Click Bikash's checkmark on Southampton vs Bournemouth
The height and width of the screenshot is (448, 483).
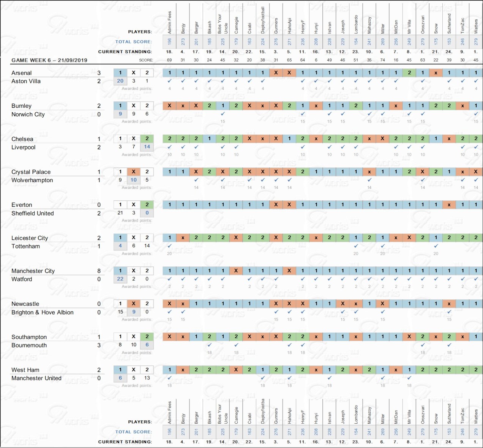209,345
